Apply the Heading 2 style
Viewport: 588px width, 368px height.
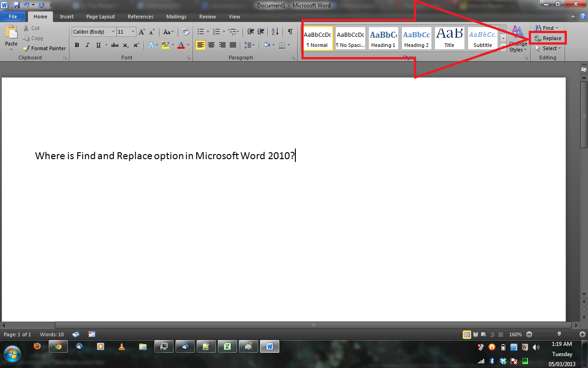[416, 38]
